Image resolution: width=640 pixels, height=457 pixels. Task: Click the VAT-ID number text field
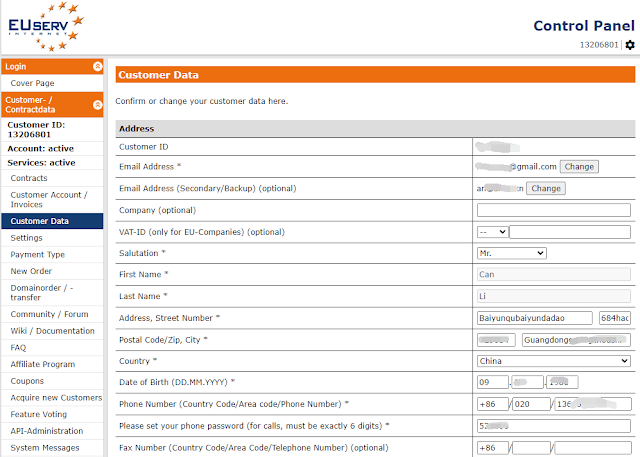[x=570, y=232]
